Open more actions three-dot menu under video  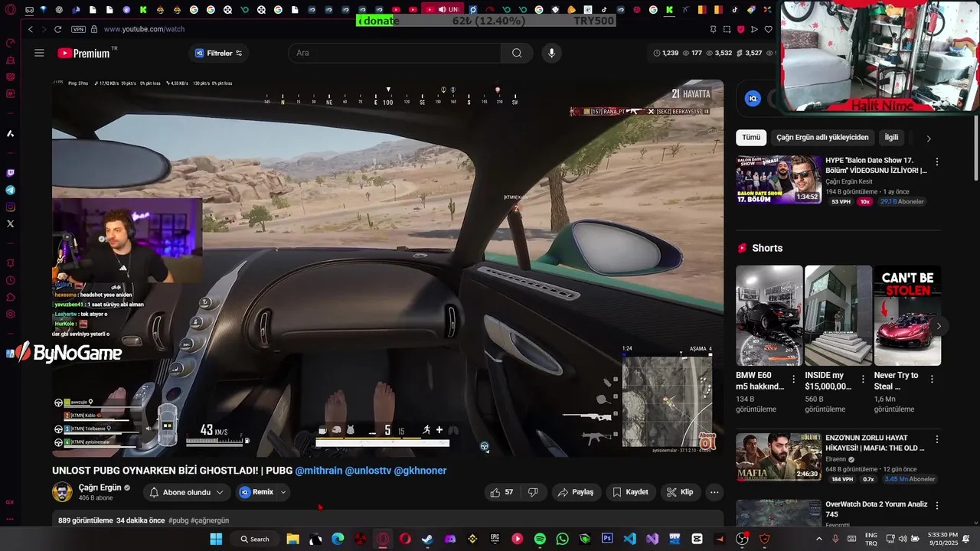pos(714,492)
